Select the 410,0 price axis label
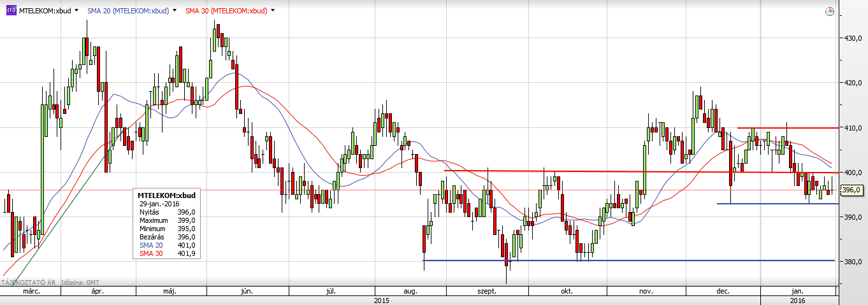The width and height of the screenshot is (868, 305). coord(853,127)
